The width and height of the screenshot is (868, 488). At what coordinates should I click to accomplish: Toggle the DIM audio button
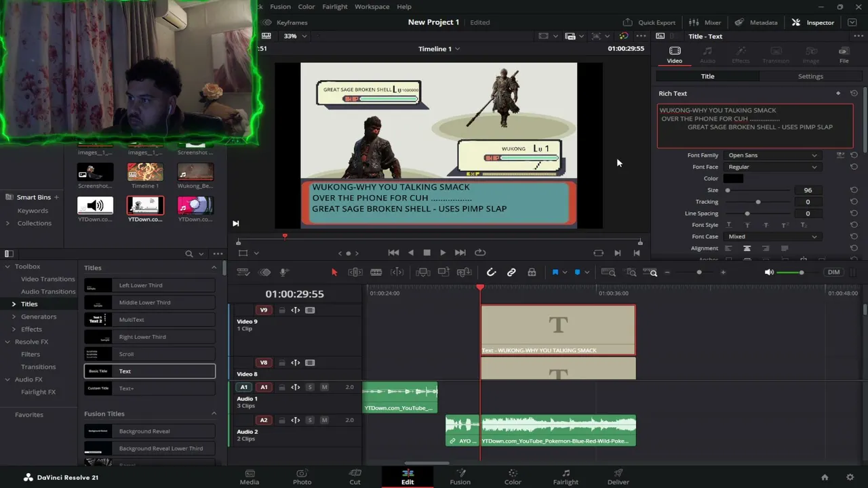[833, 272]
